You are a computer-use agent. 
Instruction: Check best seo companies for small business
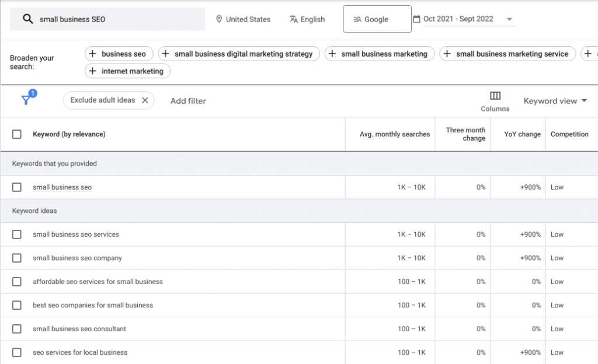coord(17,305)
